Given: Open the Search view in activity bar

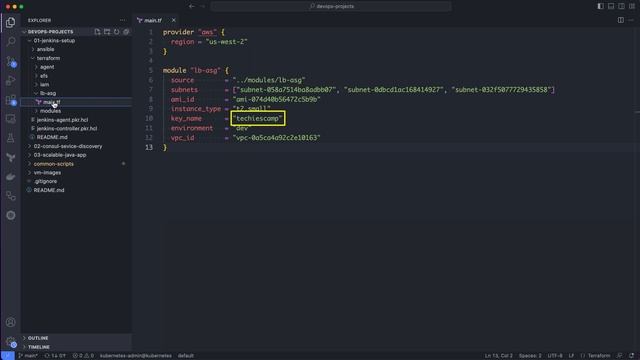Looking at the screenshot, I should pos(11,42).
